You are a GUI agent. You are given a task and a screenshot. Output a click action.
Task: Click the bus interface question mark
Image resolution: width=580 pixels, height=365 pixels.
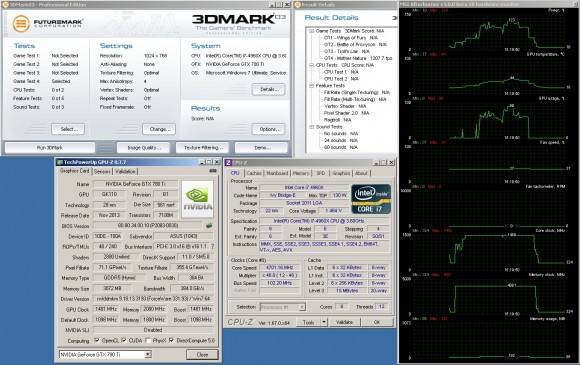tap(213, 246)
